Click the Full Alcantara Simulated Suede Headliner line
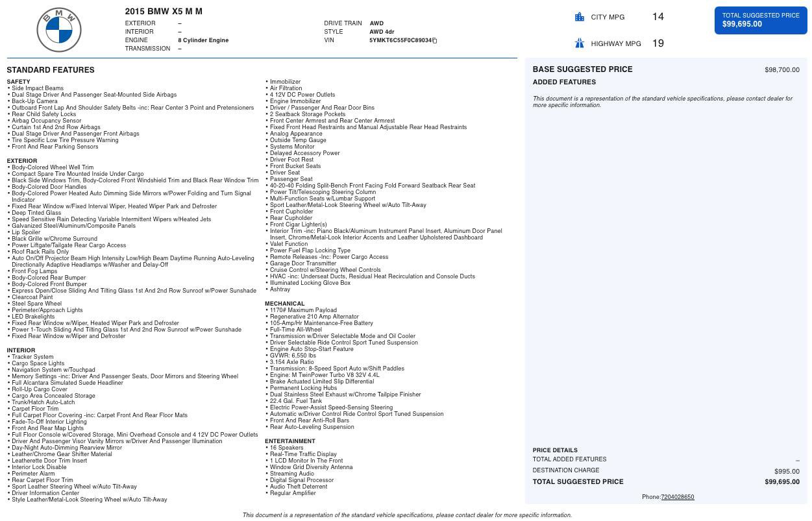This screenshot has height=521, width=812. (x=68, y=383)
